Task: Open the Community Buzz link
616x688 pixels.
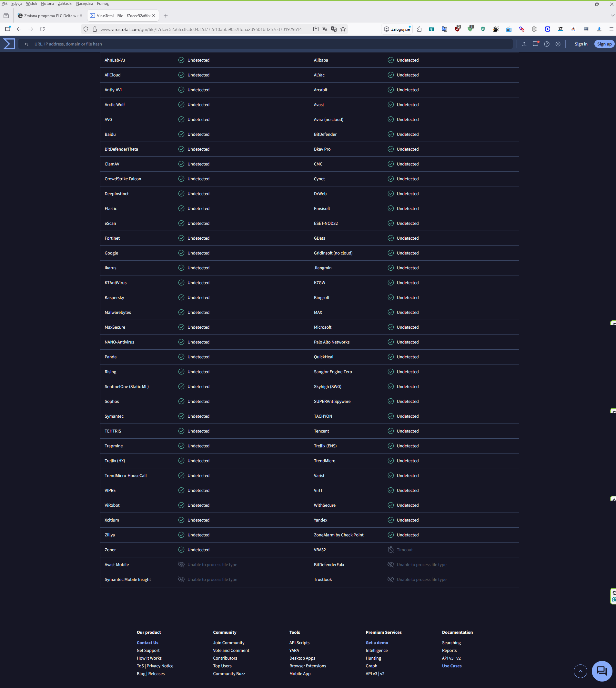Action: [229, 673]
